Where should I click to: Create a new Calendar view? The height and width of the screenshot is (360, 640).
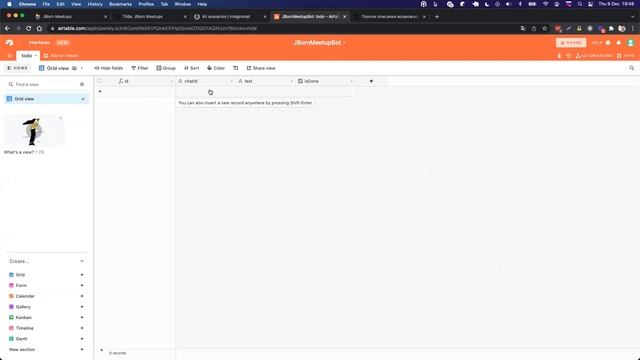(47, 296)
